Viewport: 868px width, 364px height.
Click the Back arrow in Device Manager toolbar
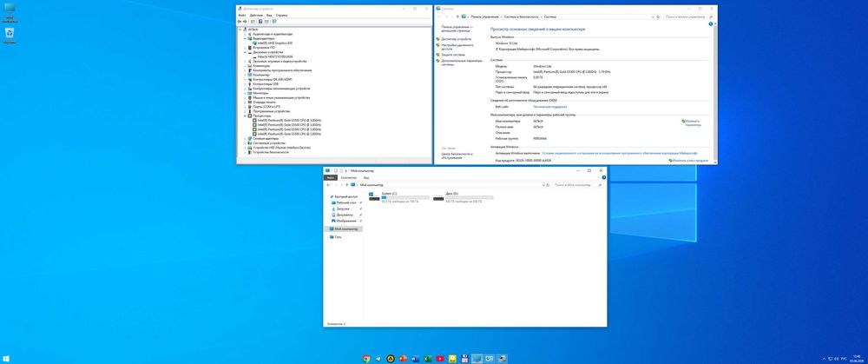(x=240, y=21)
